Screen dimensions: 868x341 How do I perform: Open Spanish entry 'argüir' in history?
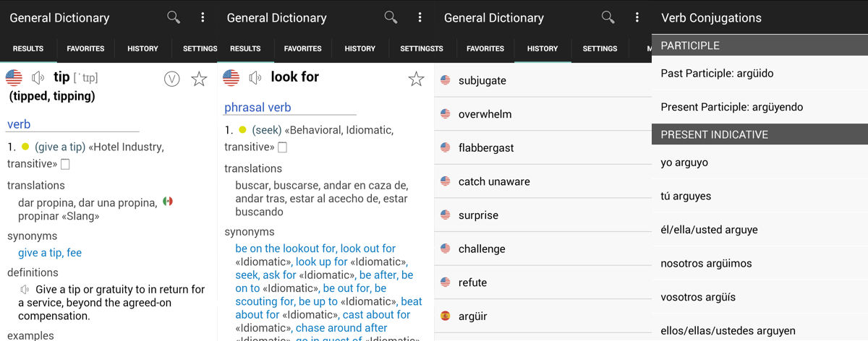coord(472,316)
